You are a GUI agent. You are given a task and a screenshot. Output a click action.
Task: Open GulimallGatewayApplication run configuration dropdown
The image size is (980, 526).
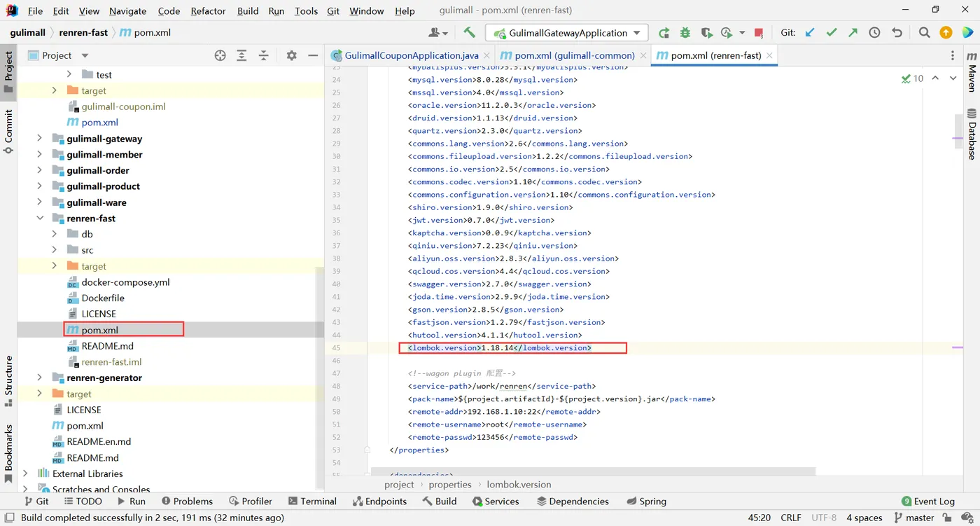(568, 33)
